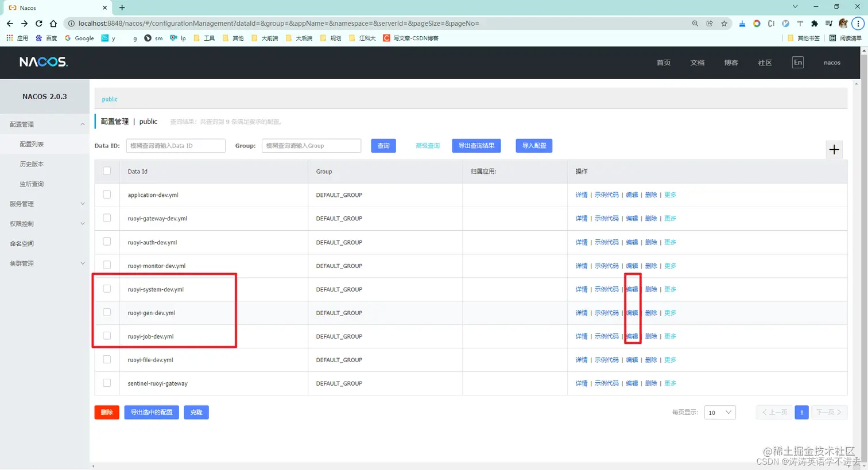868x470 pixels.
Task: Click 编辑 for ruoyi-gen-dev.yml
Action: [632, 313]
